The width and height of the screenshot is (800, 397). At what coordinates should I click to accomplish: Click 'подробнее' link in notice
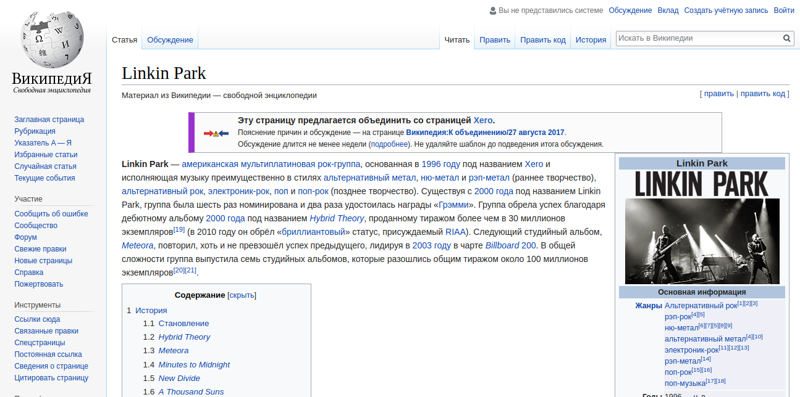(389, 144)
